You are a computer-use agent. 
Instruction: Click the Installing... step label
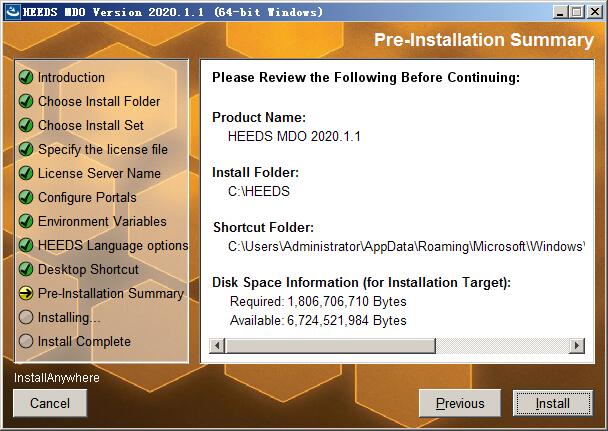point(69,317)
